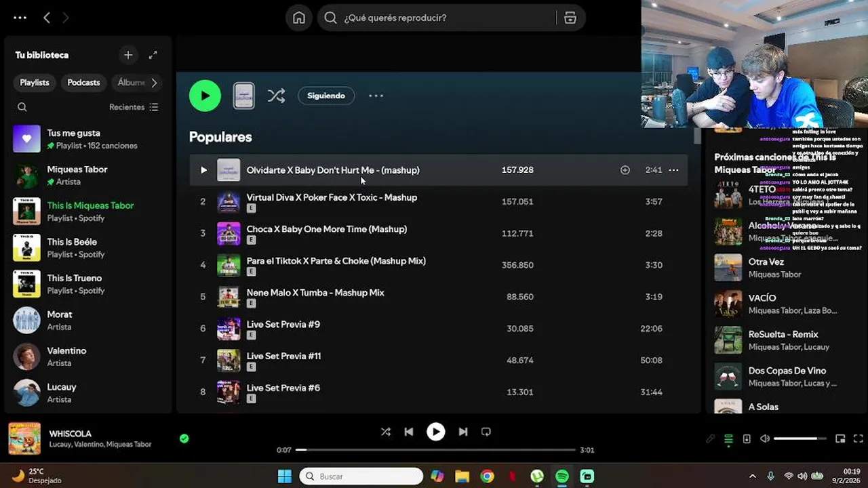868x488 pixels.
Task: Skip to previous track
Action: 408,432
